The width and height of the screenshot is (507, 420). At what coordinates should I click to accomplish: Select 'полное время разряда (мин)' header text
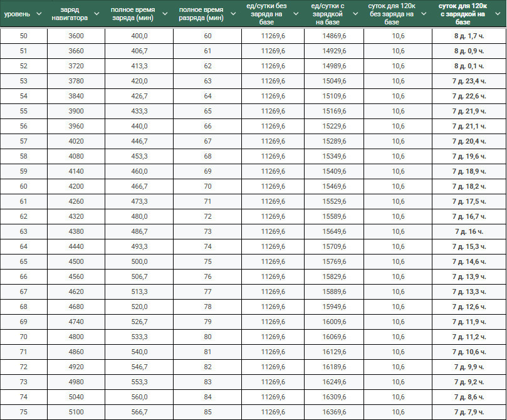201,14
